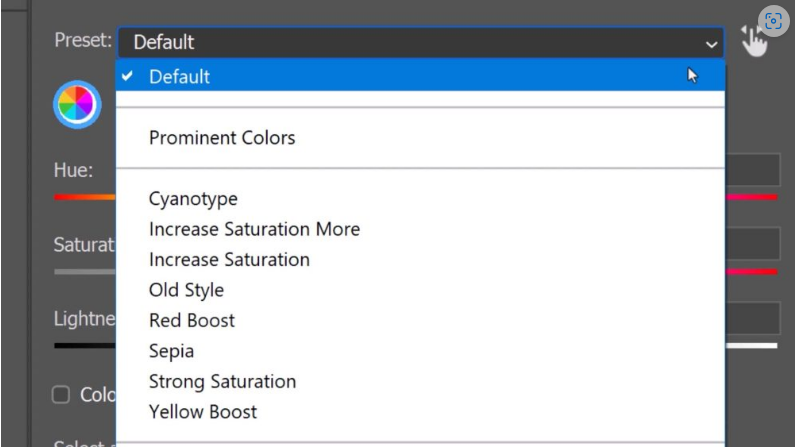This screenshot has height=448, width=795.
Task: Toggle the Colorize checkbox
Action: [x=61, y=394]
